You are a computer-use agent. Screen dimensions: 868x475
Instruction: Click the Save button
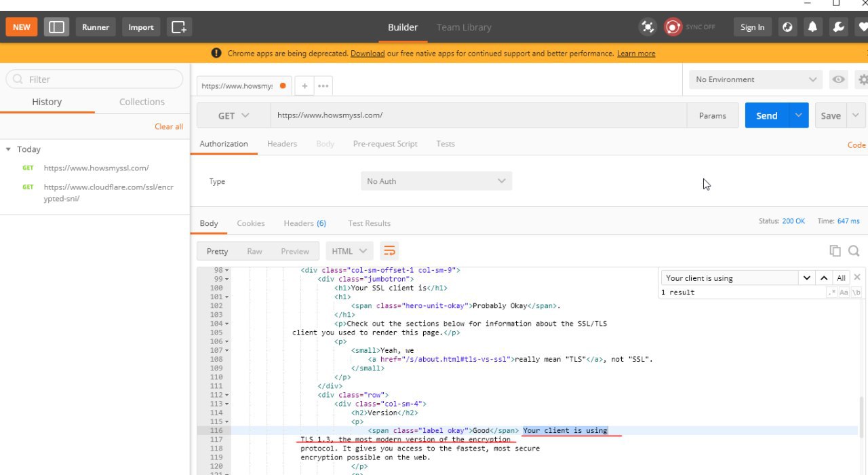(x=831, y=115)
